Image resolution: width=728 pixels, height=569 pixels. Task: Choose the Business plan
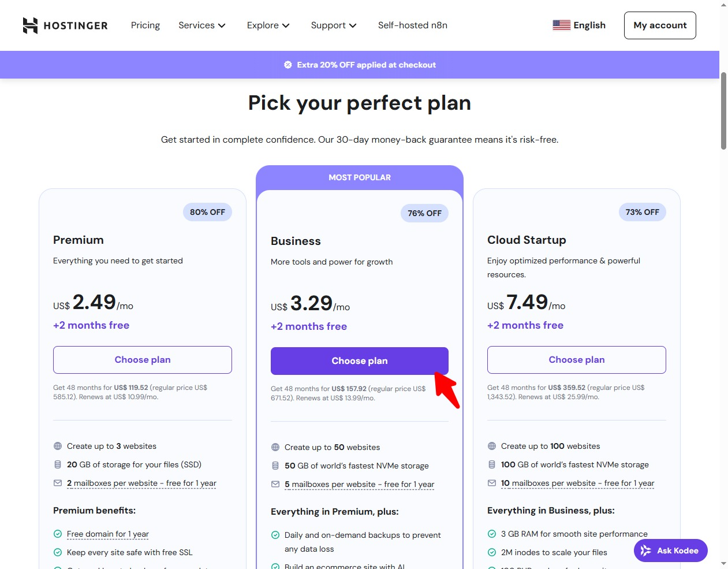tap(359, 361)
